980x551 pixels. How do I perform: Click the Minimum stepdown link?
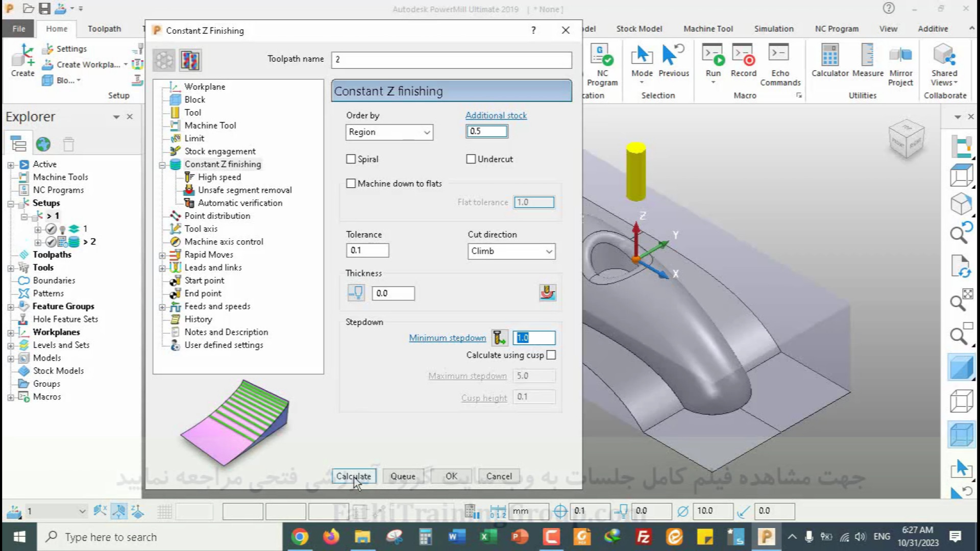(447, 338)
